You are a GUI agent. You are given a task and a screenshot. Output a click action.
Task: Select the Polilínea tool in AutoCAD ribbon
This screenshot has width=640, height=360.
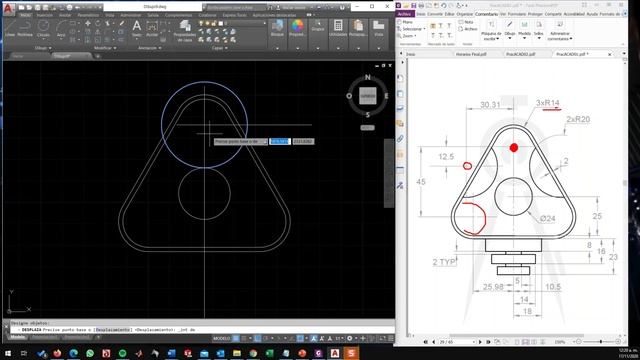[25, 28]
